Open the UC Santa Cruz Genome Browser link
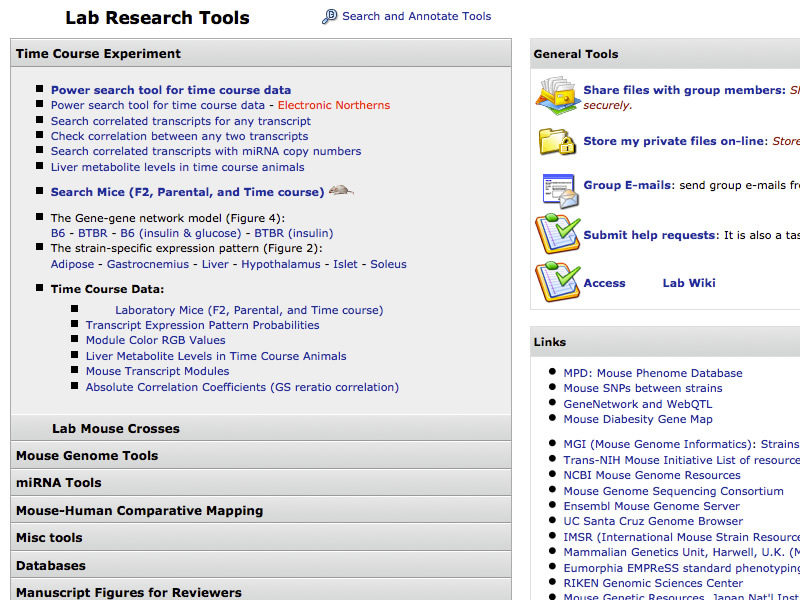This screenshot has height=600, width=800. pos(653,521)
